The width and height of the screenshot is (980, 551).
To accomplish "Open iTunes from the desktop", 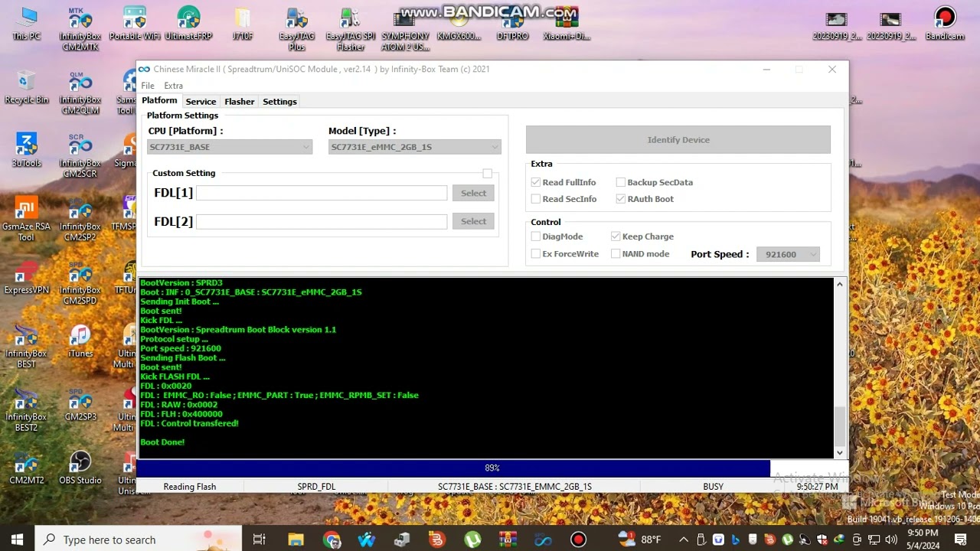I will click(x=80, y=341).
